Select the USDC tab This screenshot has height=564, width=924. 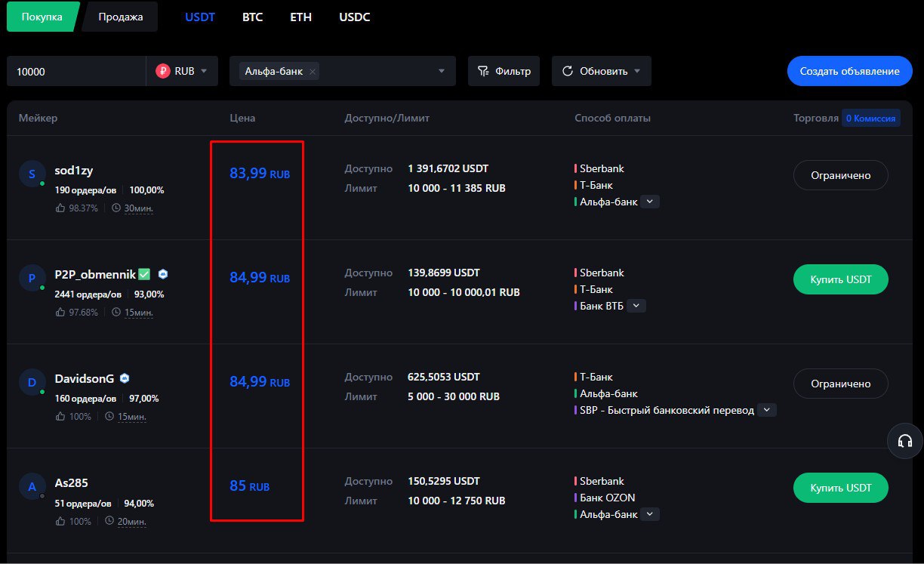pyautogui.click(x=355, y=17)
